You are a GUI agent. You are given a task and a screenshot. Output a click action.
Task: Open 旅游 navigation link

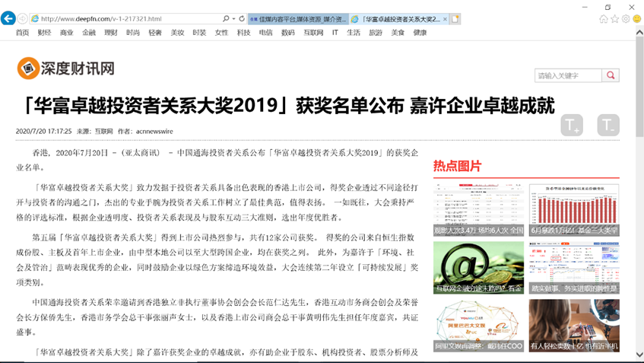point(376,33)
